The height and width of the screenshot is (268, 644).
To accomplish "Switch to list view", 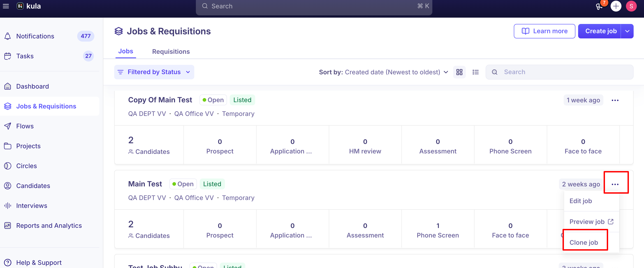I will pos(475,72).
